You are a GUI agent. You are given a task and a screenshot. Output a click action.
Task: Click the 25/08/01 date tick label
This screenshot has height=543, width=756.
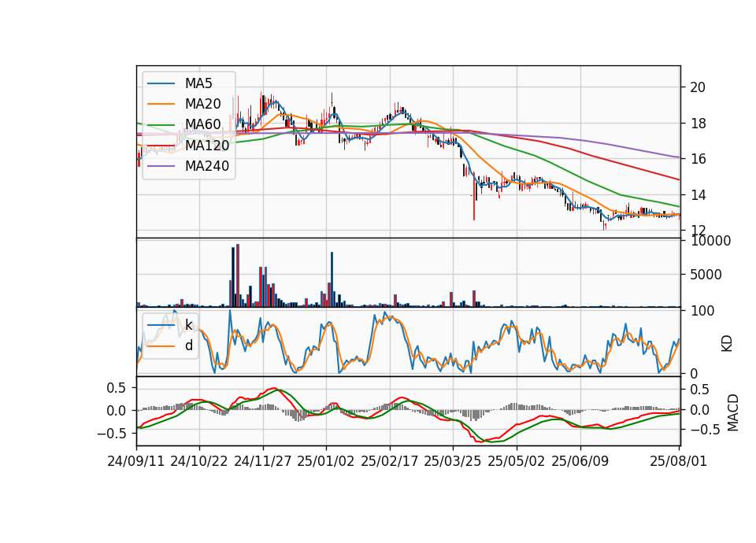678,461
